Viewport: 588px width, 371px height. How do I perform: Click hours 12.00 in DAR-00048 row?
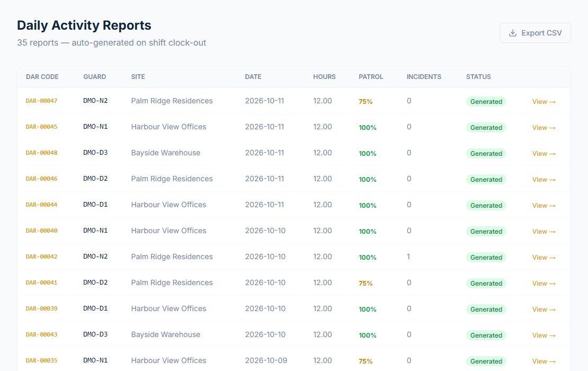pyautogui.click(x=323, y=153)
